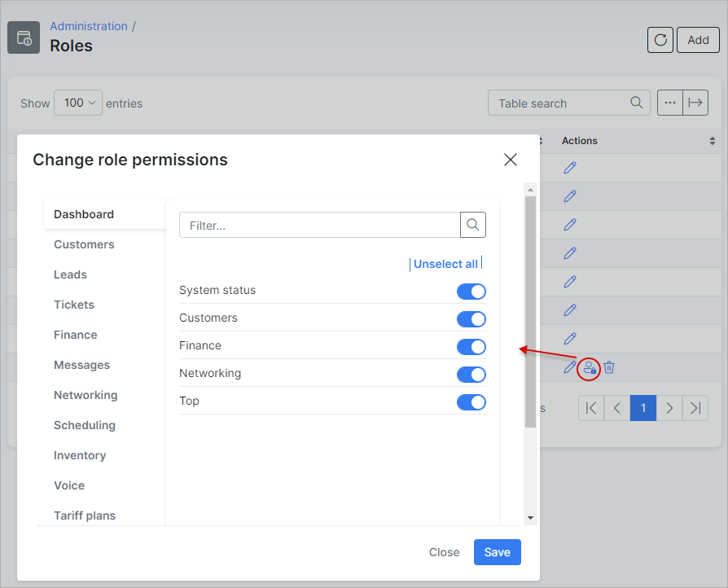The height and width of the screenshot is (588, 728).
Task: Sort by the Actions column arrows
Action: pyautogui.click(x=713, y=141)
